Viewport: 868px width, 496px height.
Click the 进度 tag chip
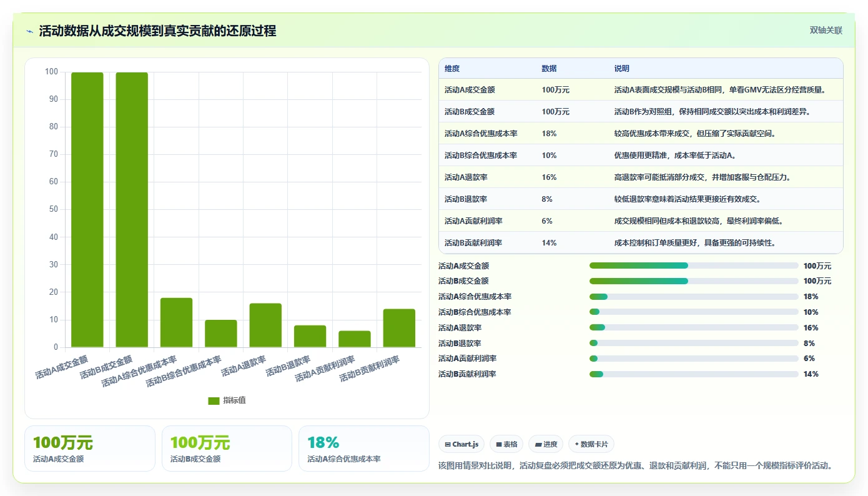546,444
